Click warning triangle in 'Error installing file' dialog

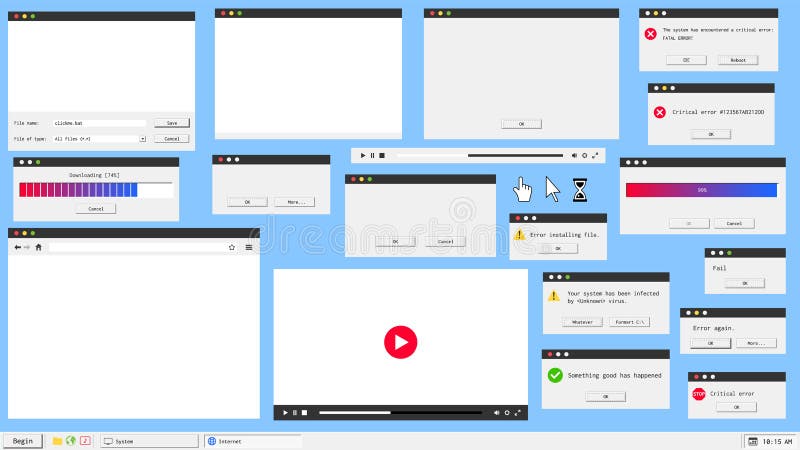(519, 235)
